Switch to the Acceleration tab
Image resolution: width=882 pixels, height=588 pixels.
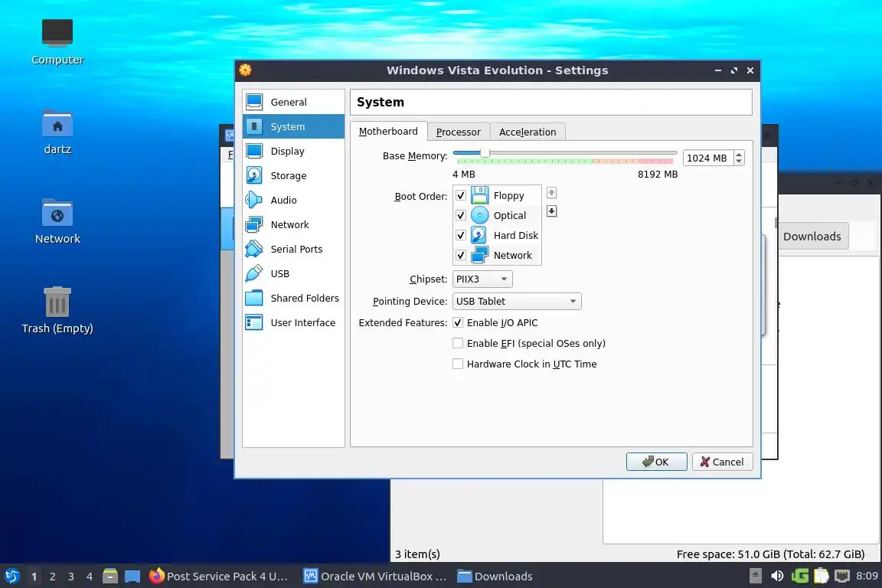[x=528, y=132]
